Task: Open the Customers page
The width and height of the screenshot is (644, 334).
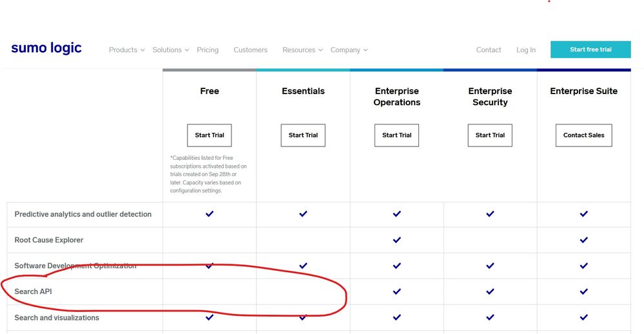Action: [x=251, y=50]
